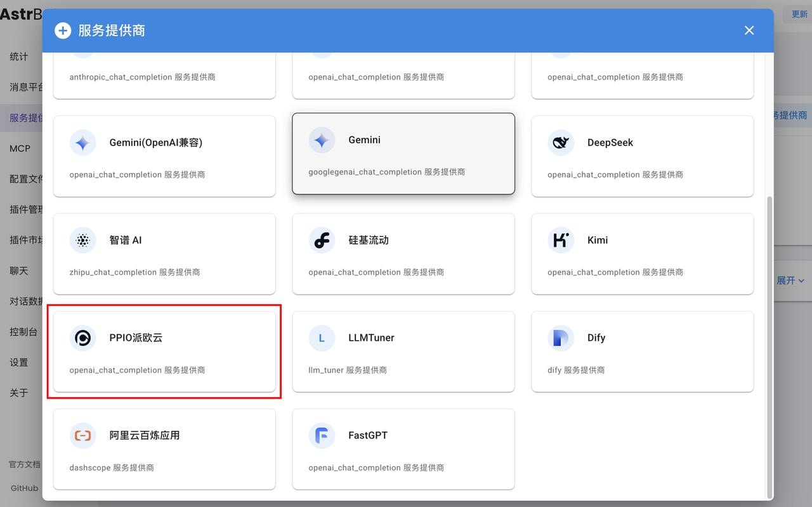Select the 硅基流动 provider name
The width and height of the screenshot is (812, 507).
point(369,240)
